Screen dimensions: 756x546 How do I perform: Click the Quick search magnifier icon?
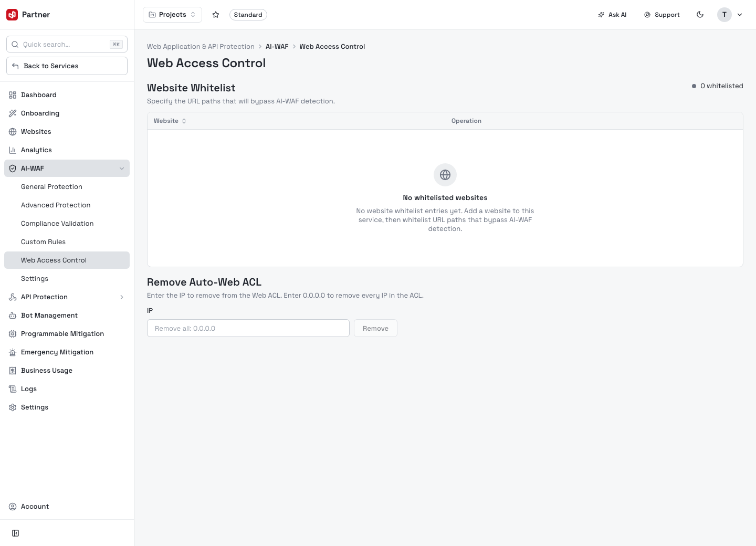[15, 45]
